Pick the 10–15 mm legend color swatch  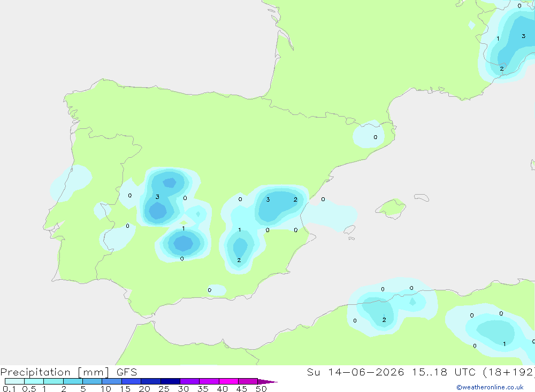(x=112, y=381)
